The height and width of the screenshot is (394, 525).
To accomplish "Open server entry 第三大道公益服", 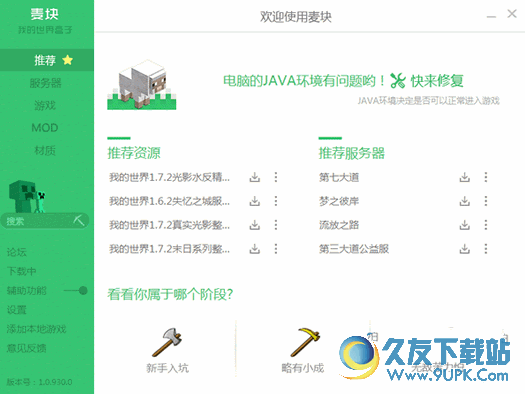I will click(354, 249).
